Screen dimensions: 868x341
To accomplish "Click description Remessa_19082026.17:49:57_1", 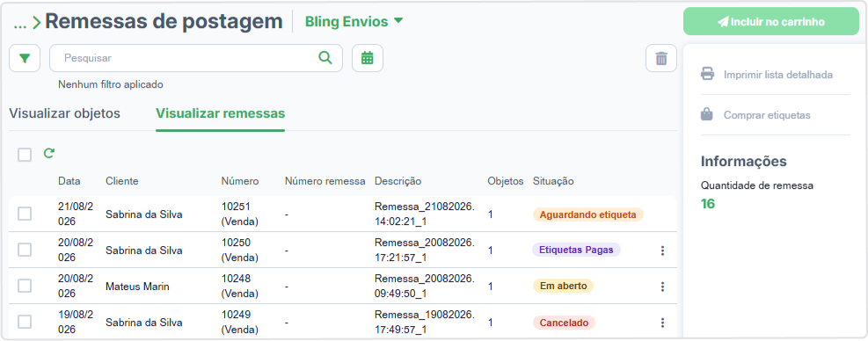I will (x=425, y=323).
